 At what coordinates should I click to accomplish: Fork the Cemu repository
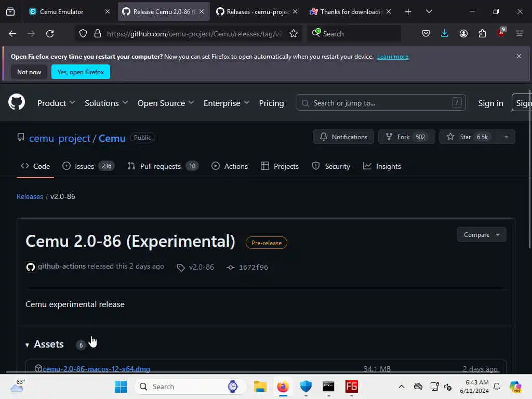pos(406,137)
